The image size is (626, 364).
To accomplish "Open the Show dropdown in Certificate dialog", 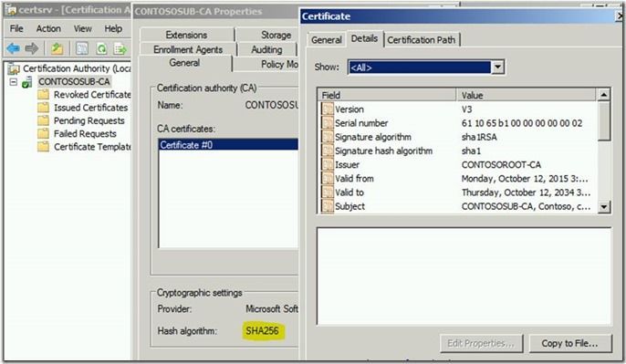I will [x=497, y=68].
